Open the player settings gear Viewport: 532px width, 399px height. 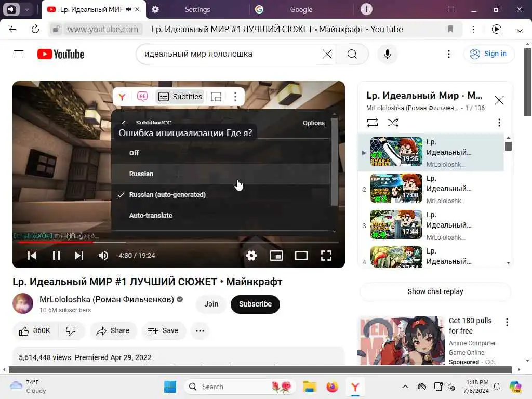click(x=251, y=256)
